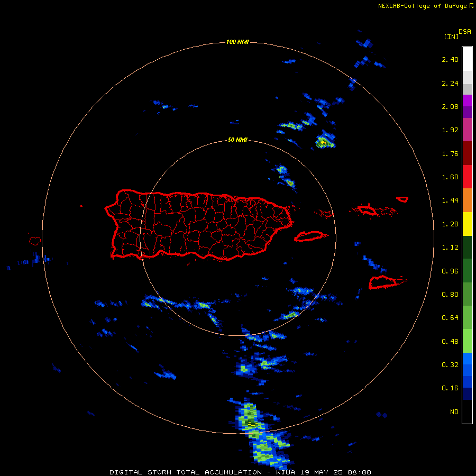This screenshot has height=476, width=476.
Task: Select the pink 1.92 legend swatch
Action: [467, 130]
